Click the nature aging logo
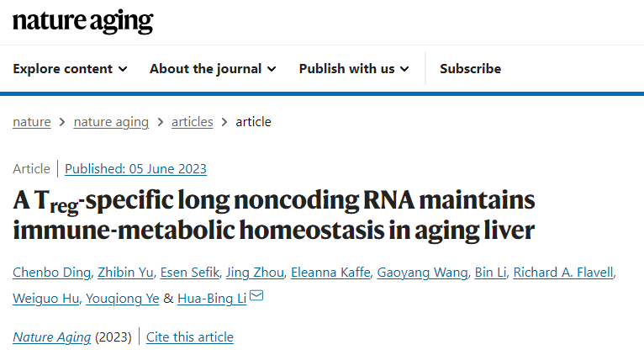 tap(83, 21)
